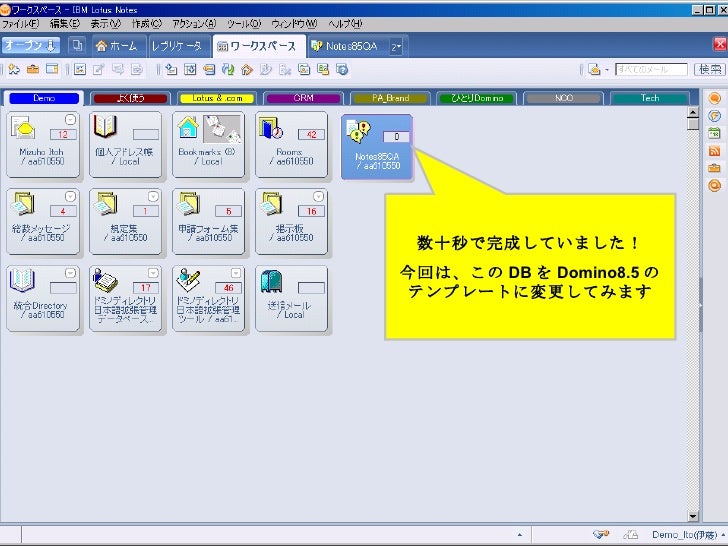Open the lightning bolt sidebar panel icon
This screenshot has height=546, width=728.
715,116
